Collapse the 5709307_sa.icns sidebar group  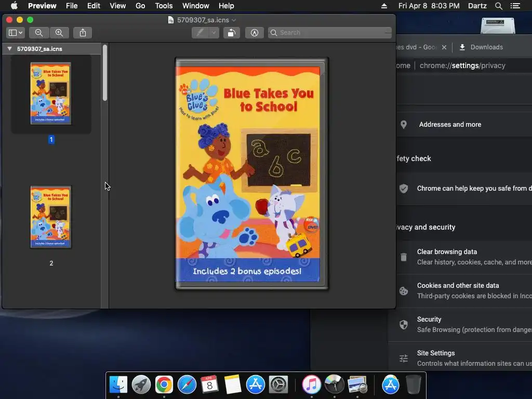coord(9,49)
